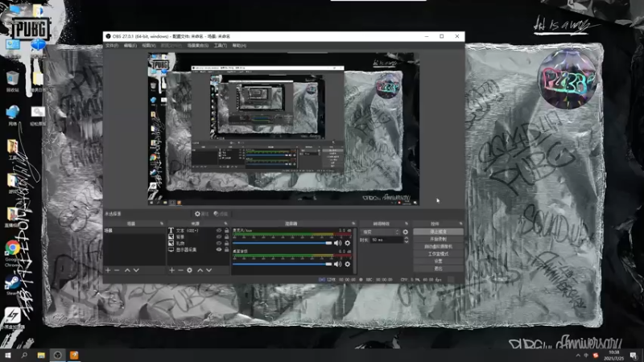Image resolution: width=644 pixels, height=362 pixels.
Task: Click the exit button in controls
Action: point(438,269)
